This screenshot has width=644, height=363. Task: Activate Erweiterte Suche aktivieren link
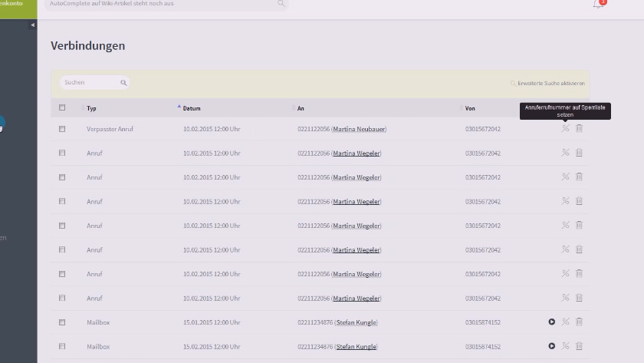tap(548, 83)
